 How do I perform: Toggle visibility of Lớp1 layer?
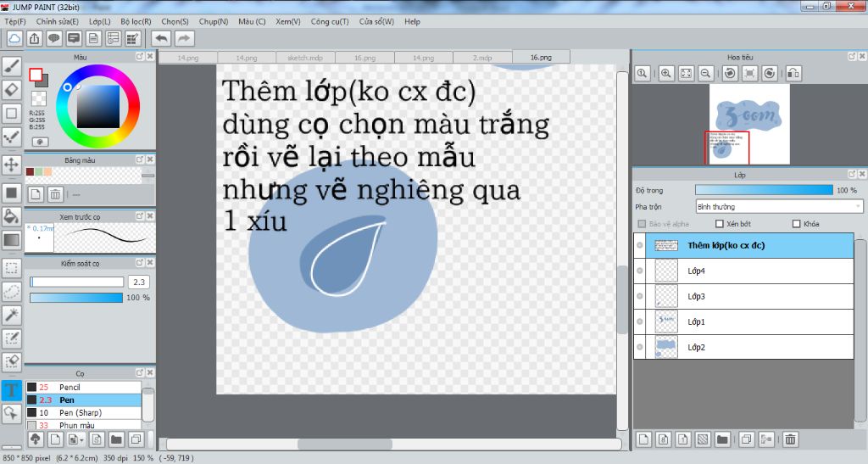tap(640, 321)
